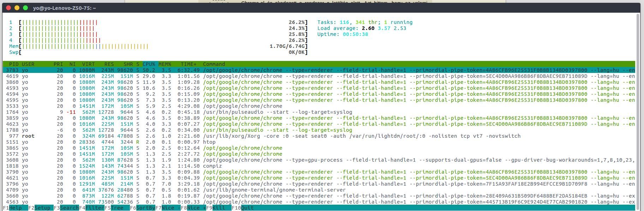Sort by the TIME+ column header
Viewport: 644px width, 211px height.
click(x=189, y=64)
